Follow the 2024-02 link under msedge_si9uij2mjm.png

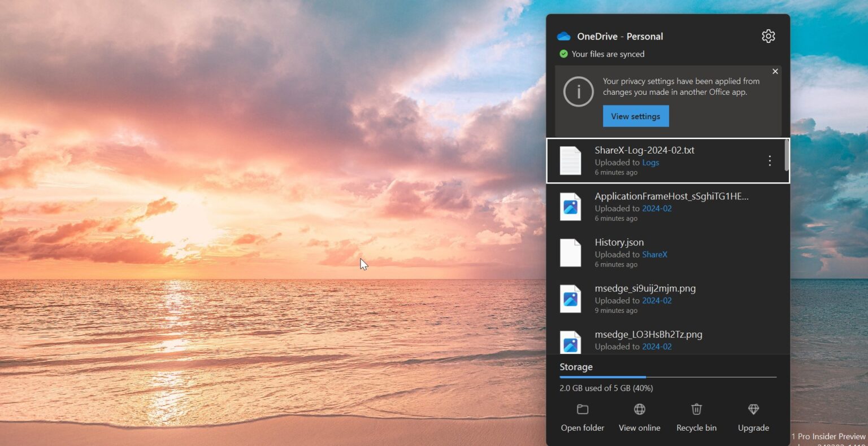tap(657, 300)
